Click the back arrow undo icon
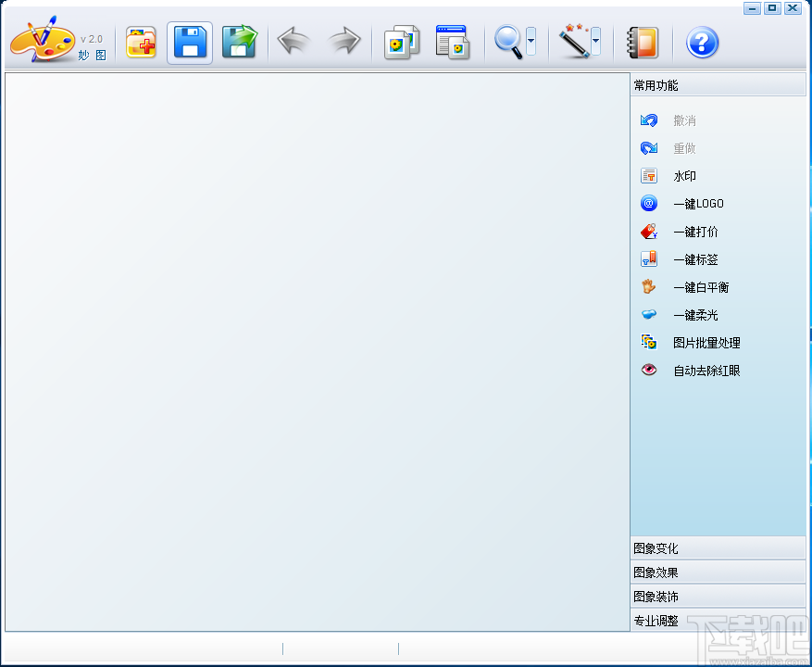Viewport: 812px width, 667px height. click(294, 43)
